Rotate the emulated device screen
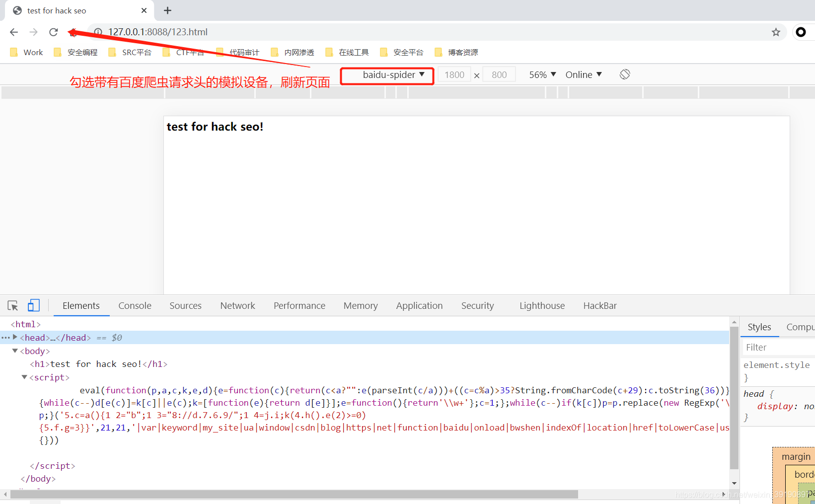 (625, 74)
